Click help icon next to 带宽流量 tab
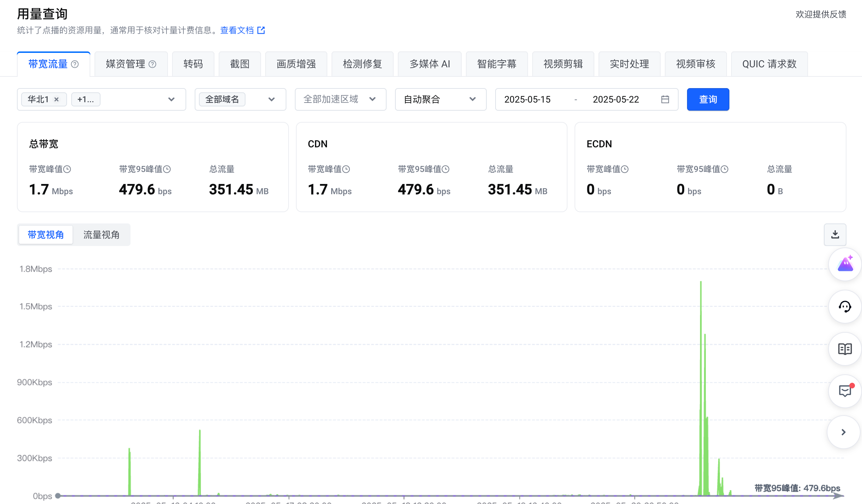862x504 pixels. 75,64
